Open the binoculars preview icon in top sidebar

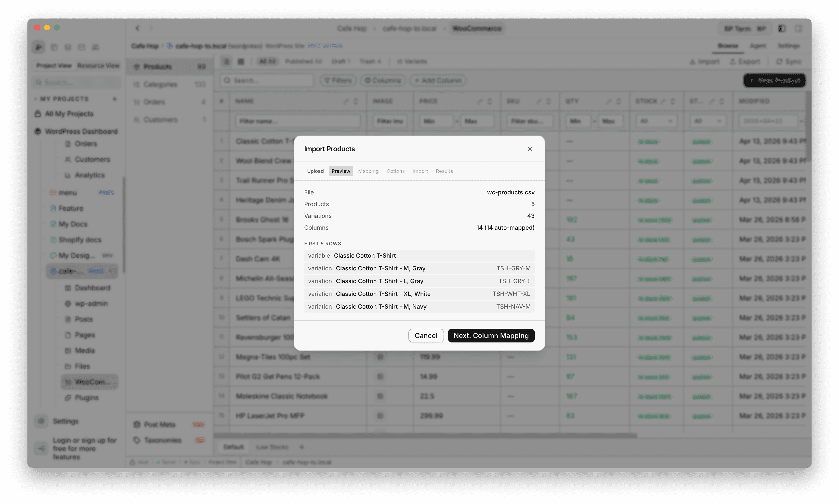point(95,47)
